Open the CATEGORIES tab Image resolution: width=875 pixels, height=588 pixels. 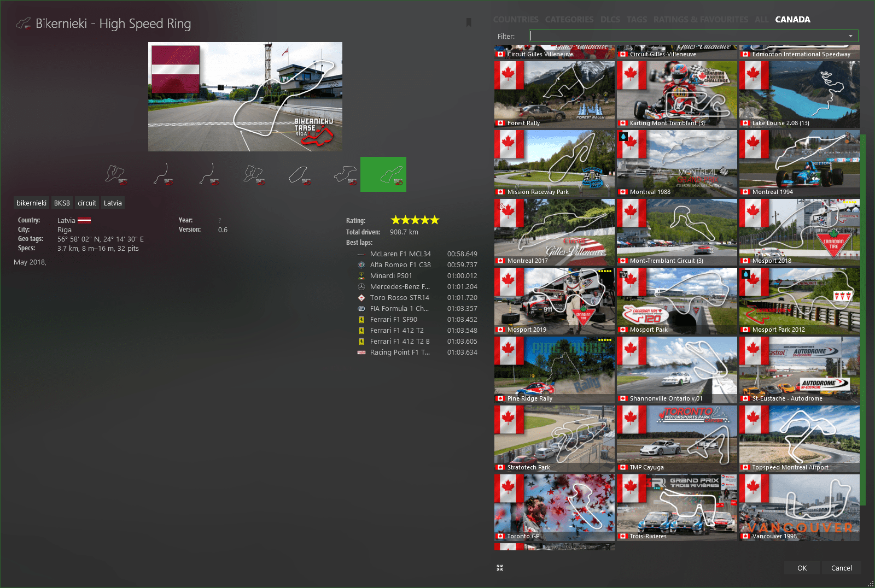click(x=569, y=20)
